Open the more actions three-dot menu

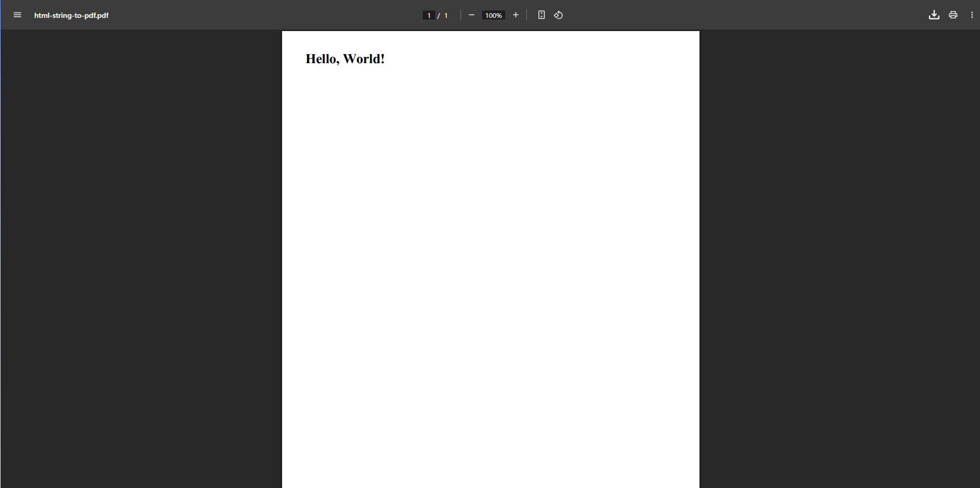pyautogui.click(x=972, y=15)
